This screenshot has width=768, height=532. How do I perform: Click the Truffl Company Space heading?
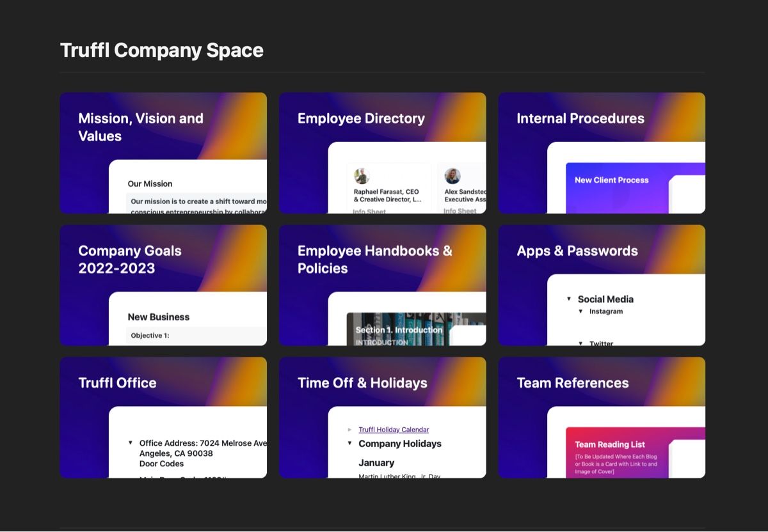tap(162, 51)
